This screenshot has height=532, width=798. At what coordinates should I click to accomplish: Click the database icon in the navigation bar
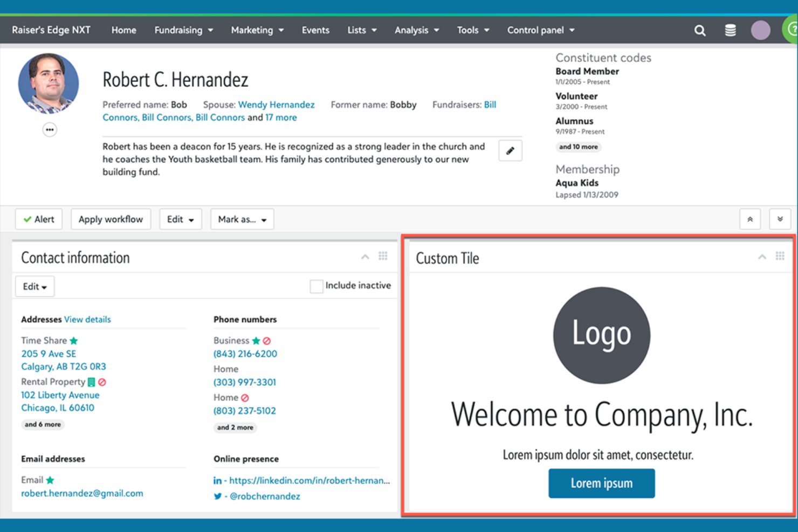[730, 30]
